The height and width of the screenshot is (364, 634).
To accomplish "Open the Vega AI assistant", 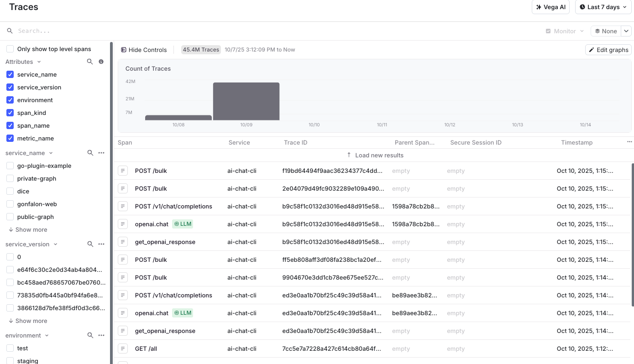I will (550, 7).
